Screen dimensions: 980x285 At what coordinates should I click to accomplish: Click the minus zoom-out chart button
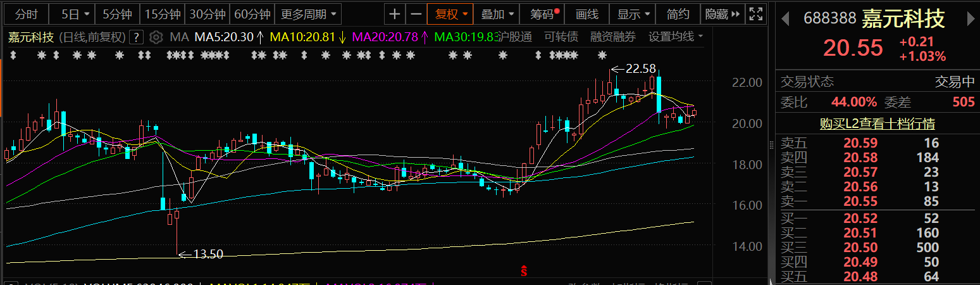click(416, 14)
